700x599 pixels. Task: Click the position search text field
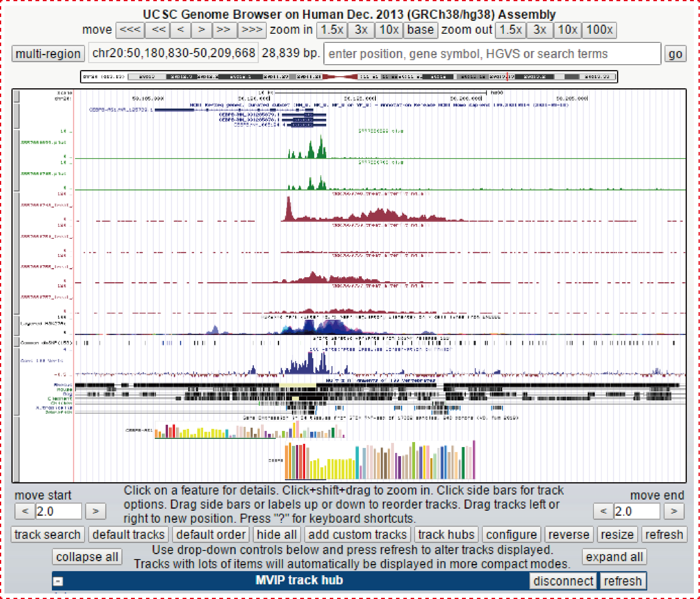click(492, 54)
